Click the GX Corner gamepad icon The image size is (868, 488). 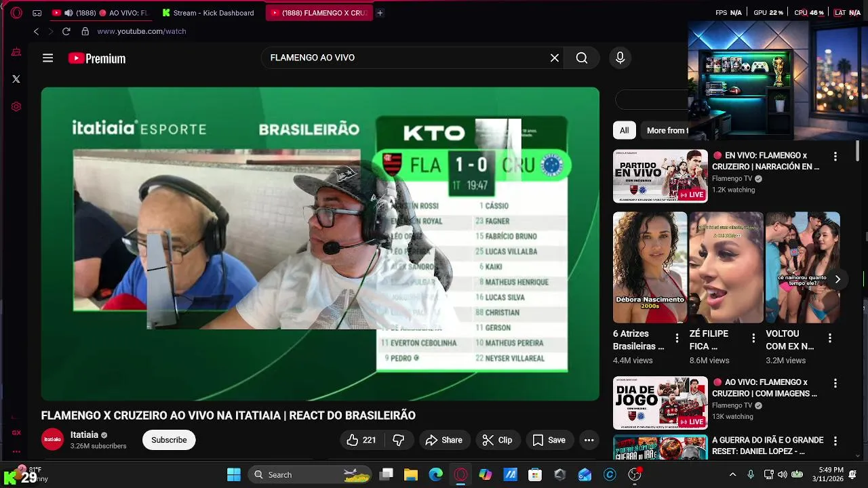click(37, 13)
